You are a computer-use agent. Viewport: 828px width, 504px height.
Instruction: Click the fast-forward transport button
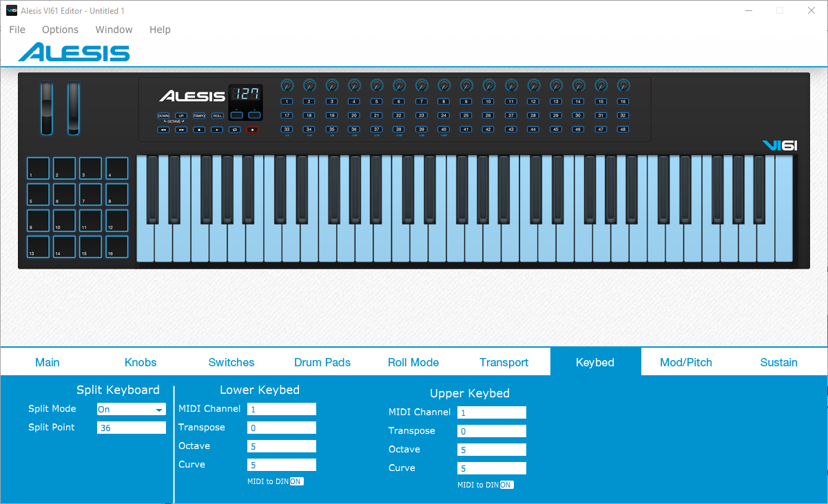click(x=181, y=129)
